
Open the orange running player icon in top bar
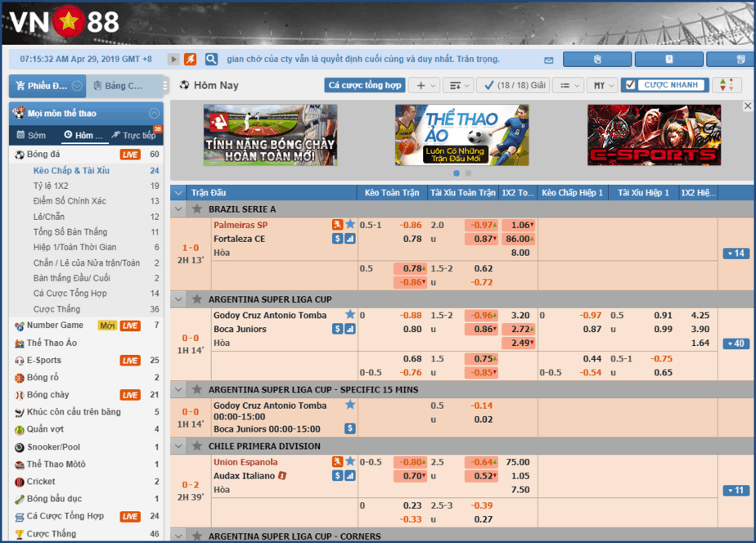pyautogui.click(x=191, y=59)
